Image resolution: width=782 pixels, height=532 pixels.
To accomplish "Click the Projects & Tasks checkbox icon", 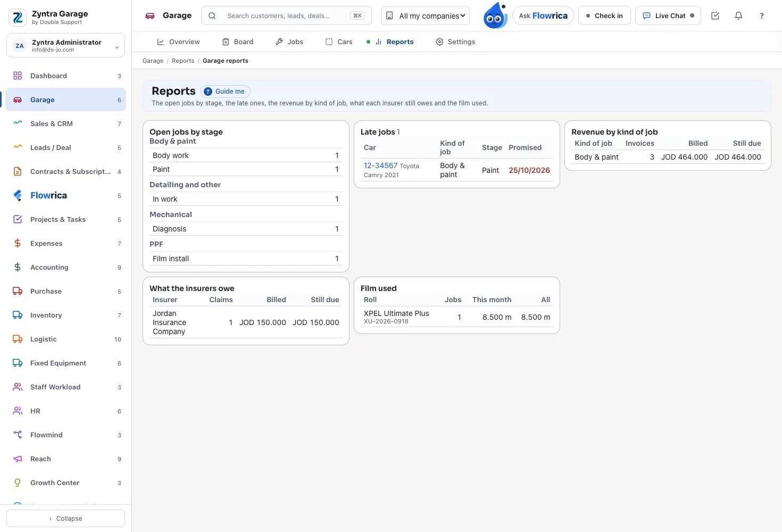I will point(18,219).
